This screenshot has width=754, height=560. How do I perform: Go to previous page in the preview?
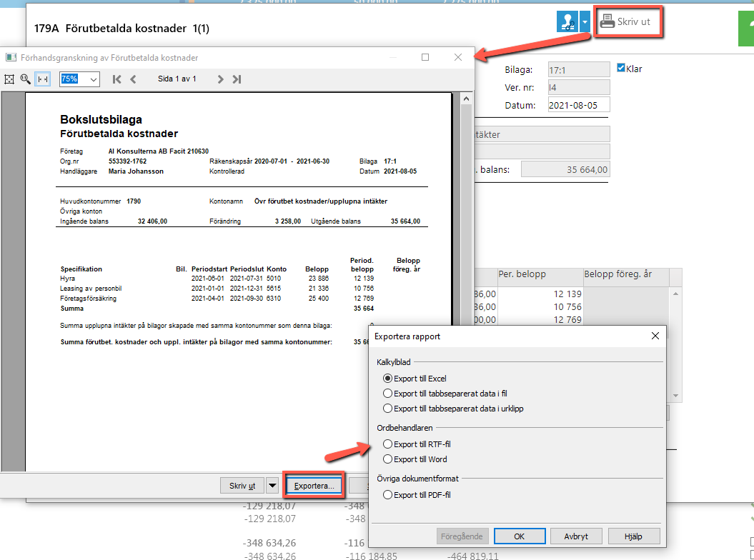tap(133, 79)
